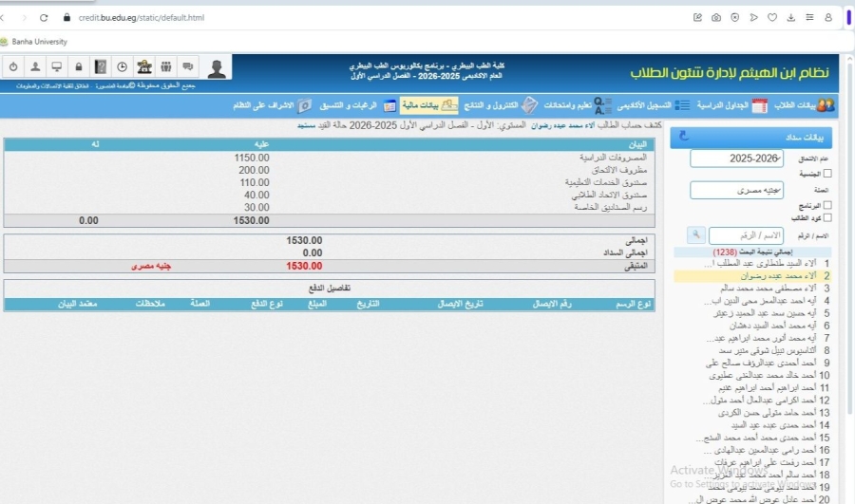This screenshot has width=855, height=504.
Task: Select student row 7 in results list
Action: (752, 338)
